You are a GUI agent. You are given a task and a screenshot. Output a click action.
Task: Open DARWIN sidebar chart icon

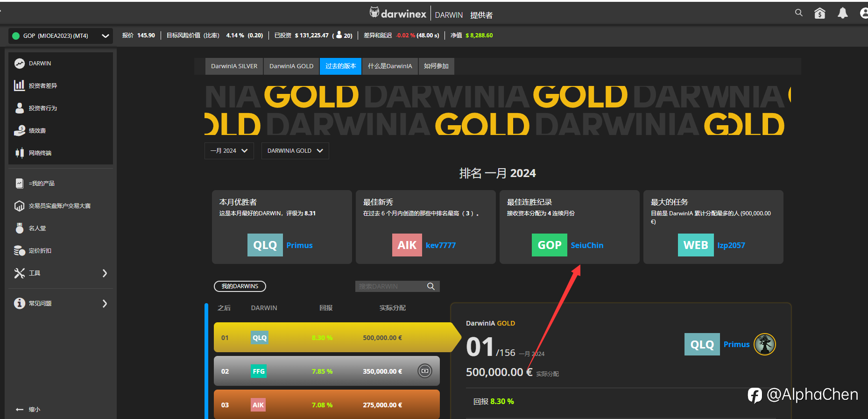tap(19, 63)
